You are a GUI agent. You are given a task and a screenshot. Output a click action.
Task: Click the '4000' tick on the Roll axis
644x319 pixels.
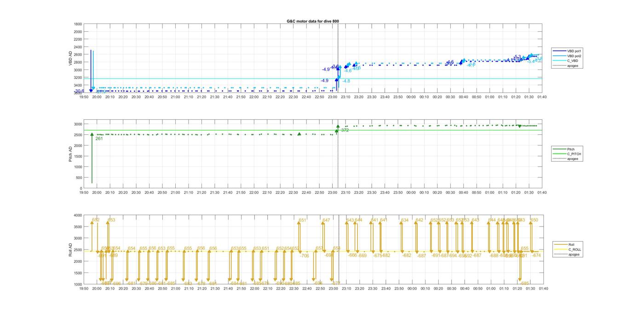pos(78,215)
